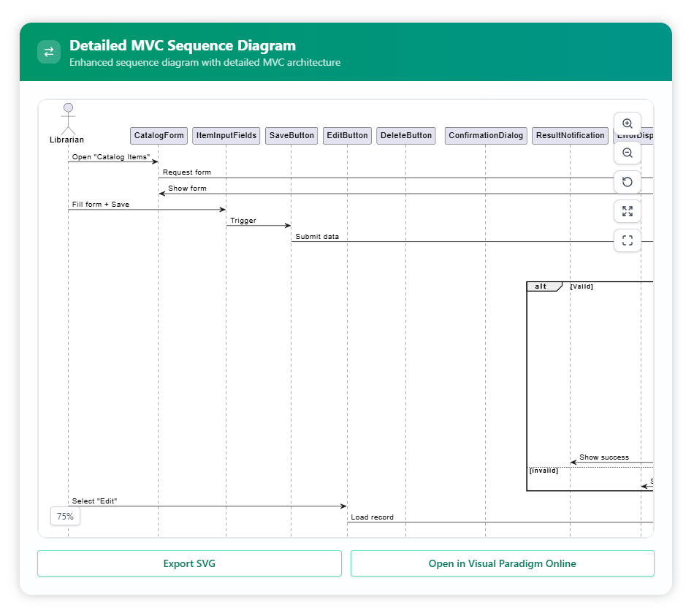This screenshot has height=616, width=694.
Task: Reset the diagram view with the rotate arrow
Action: [627, 182]
